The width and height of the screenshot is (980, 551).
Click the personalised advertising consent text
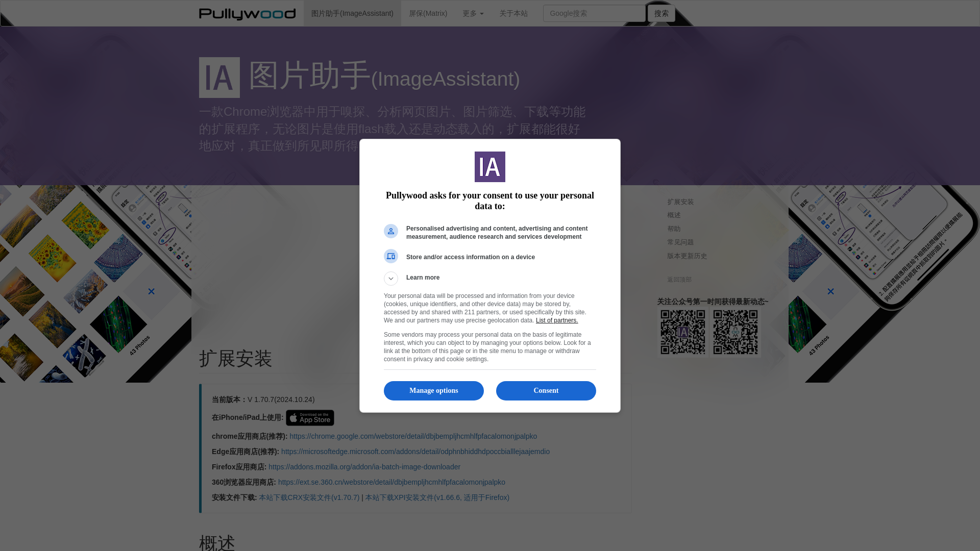coord(497,233)
